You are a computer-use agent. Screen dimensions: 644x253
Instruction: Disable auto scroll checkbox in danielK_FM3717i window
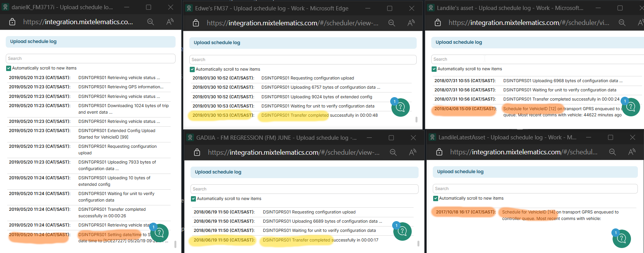click(8, 68)
